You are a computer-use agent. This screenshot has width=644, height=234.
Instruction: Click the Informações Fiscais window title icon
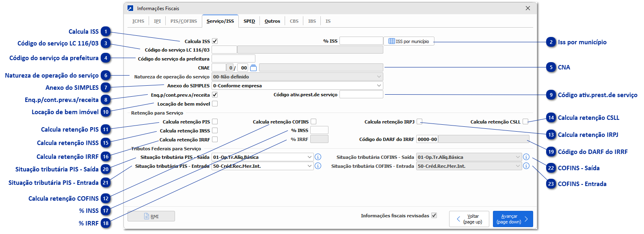coord(130,8)
